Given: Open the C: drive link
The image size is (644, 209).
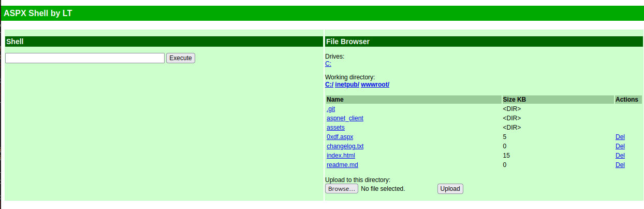Looking at the screenshot, I should [x=328, y=64].
